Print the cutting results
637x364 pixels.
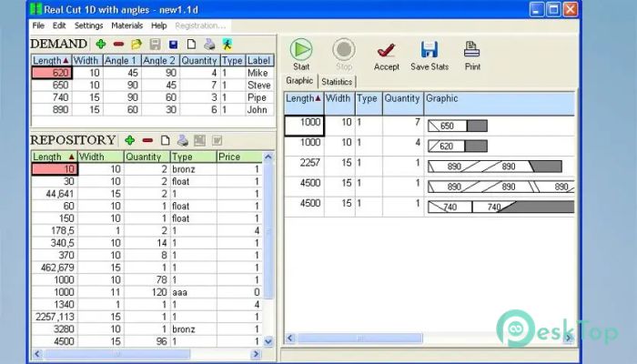pos(472,56)
